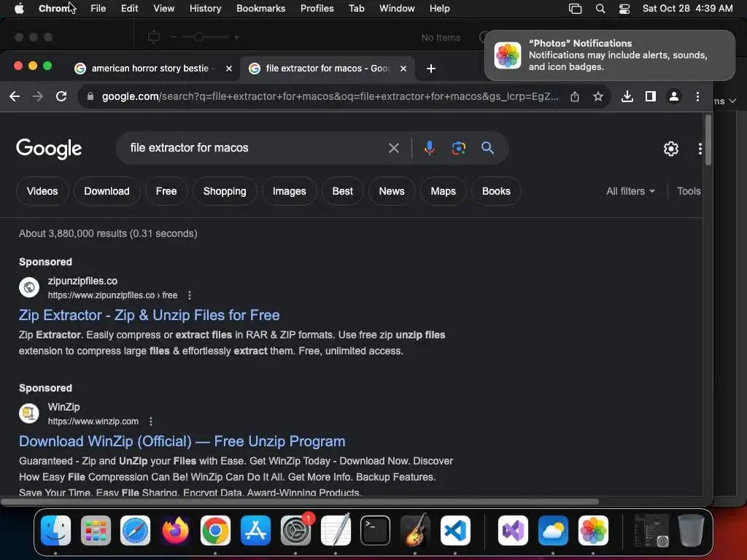Switch to News results
747x560 pixels.
[392, 192]
